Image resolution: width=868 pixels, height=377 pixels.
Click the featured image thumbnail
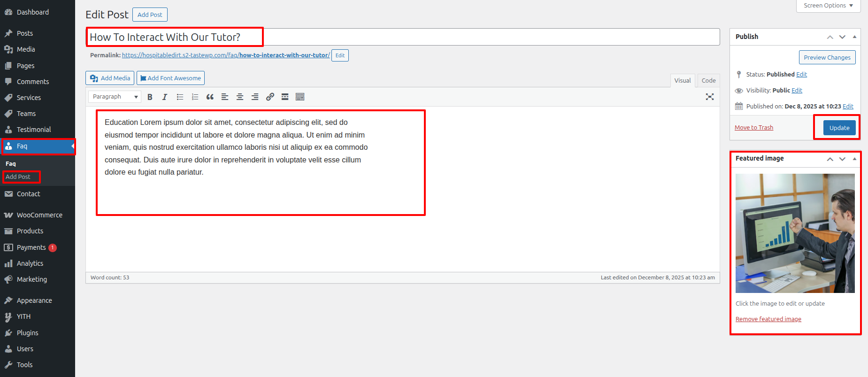tap(795, 233)
